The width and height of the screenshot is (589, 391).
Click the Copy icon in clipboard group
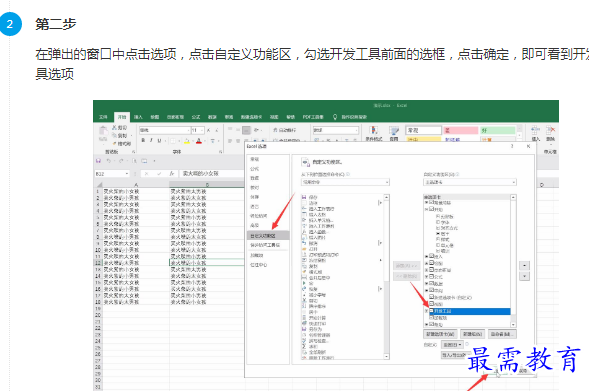(x=115, y=136)
